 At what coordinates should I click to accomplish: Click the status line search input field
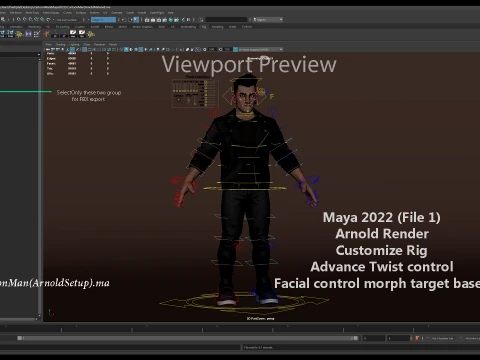(x=227, y=20)
